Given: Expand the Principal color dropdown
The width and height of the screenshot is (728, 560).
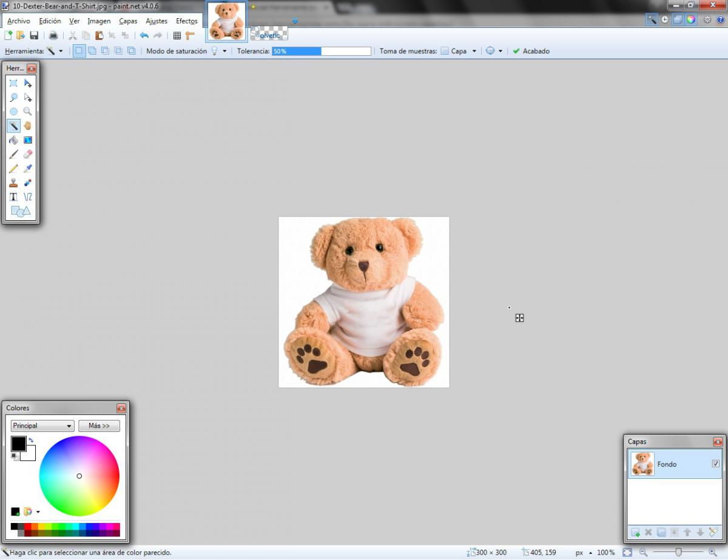Looking at the screenshot, I should tap(42, 426).
